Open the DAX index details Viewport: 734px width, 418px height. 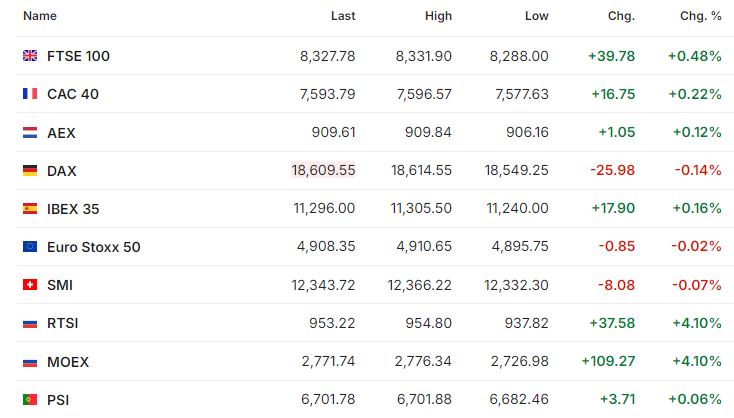(62, 171)
